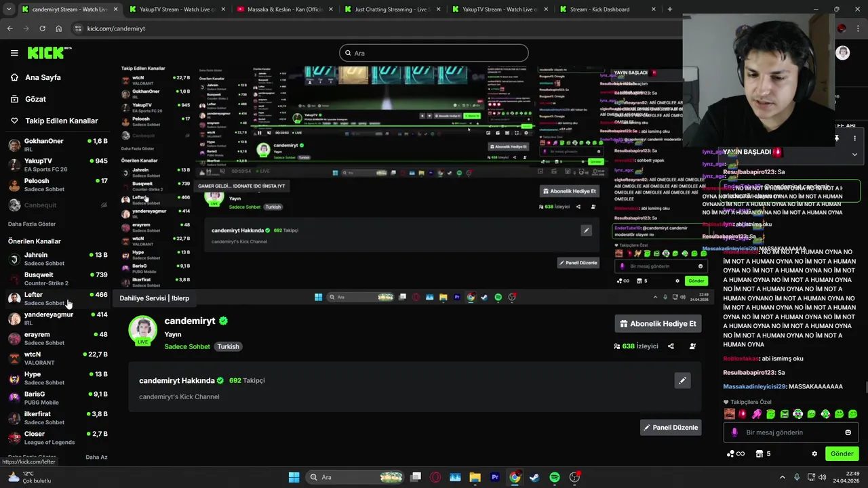Screen dimensions: 868x488
Task: Collapse recommended channels with Daha Az
Action: (x=96, y=457)
